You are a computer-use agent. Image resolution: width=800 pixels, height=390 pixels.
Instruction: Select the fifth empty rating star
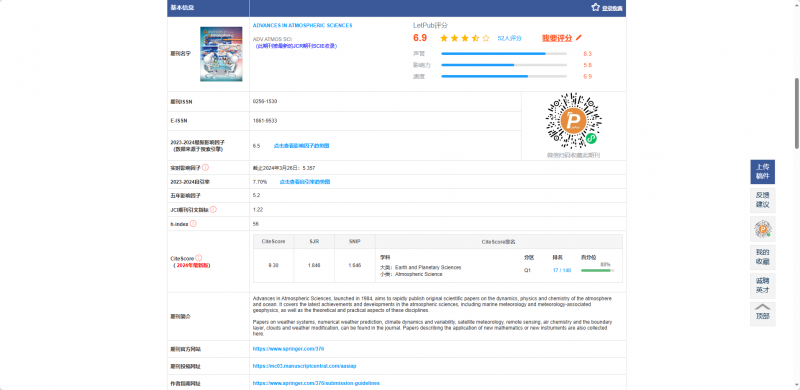click(486, 38)
